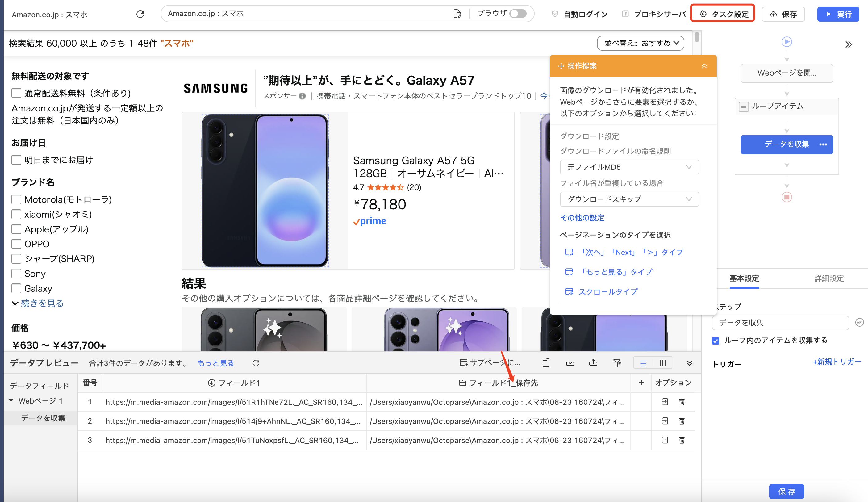Click the workflow end stop icon
The width and height of the screenshot is (868, 502).
point(787,197)
